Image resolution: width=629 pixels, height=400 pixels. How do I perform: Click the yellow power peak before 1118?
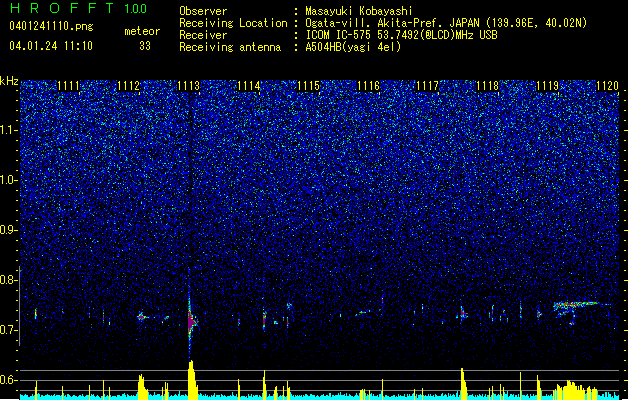pos(463,383)
